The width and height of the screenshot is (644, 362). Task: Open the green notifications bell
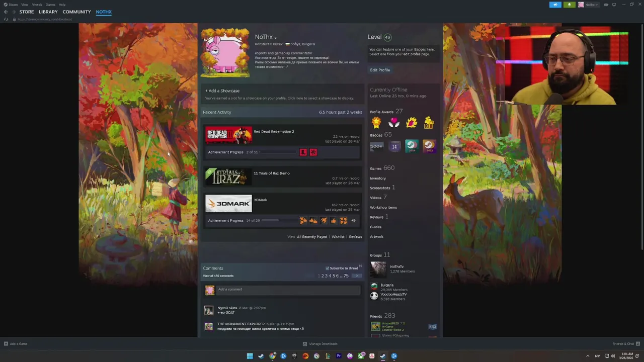tap(569, 5)
